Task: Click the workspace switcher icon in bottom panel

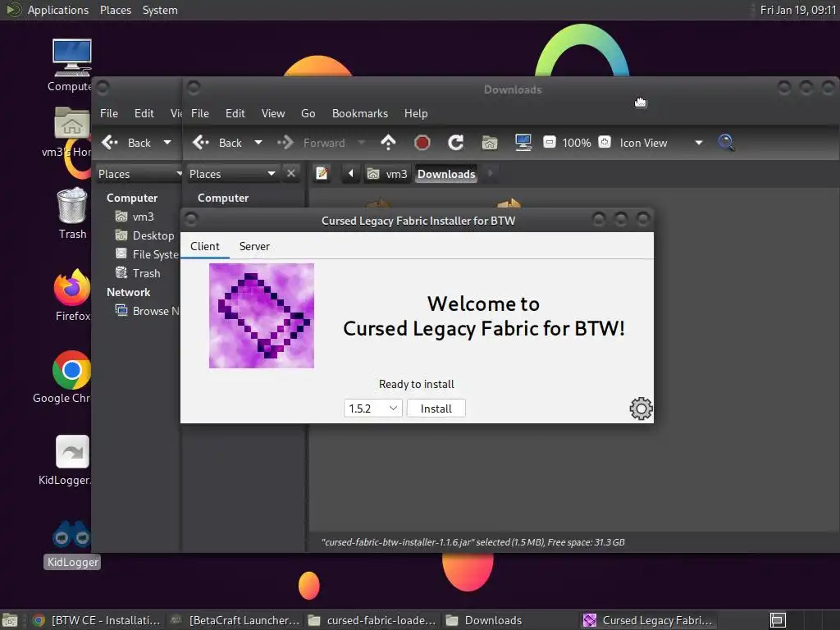Action: [x=778, y=620]
